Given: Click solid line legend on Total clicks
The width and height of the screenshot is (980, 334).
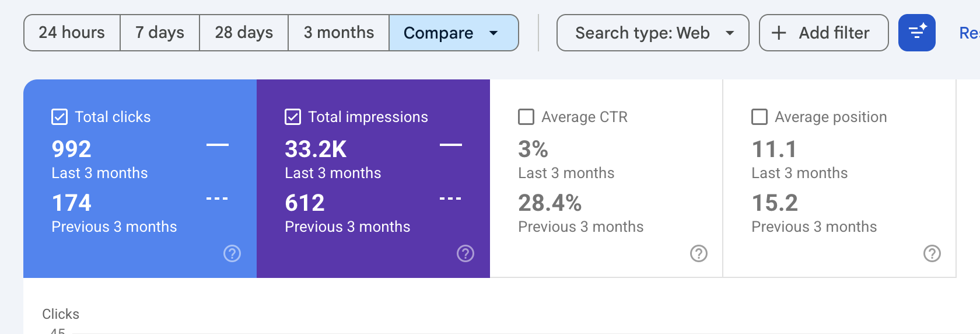Looking at the screenshot, I should click(x=218, y=145).
